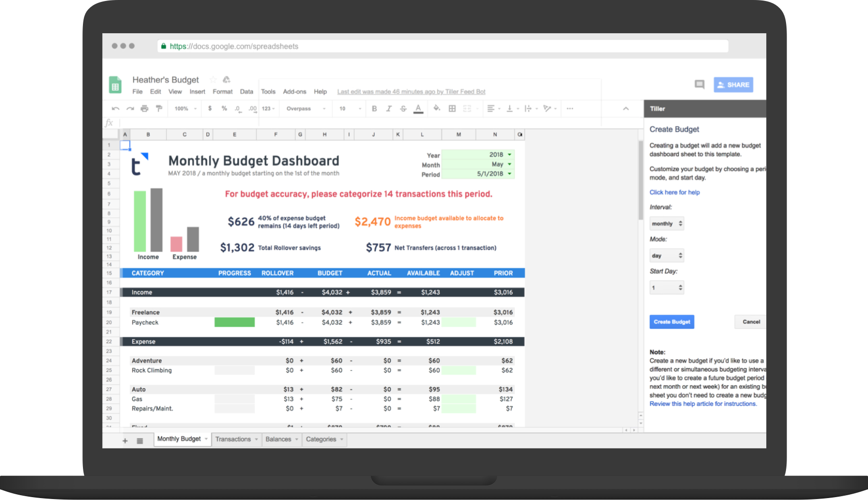Click the vertical align icon
The height and width of the screenshot is (500, 868).
tap(509, 108)
